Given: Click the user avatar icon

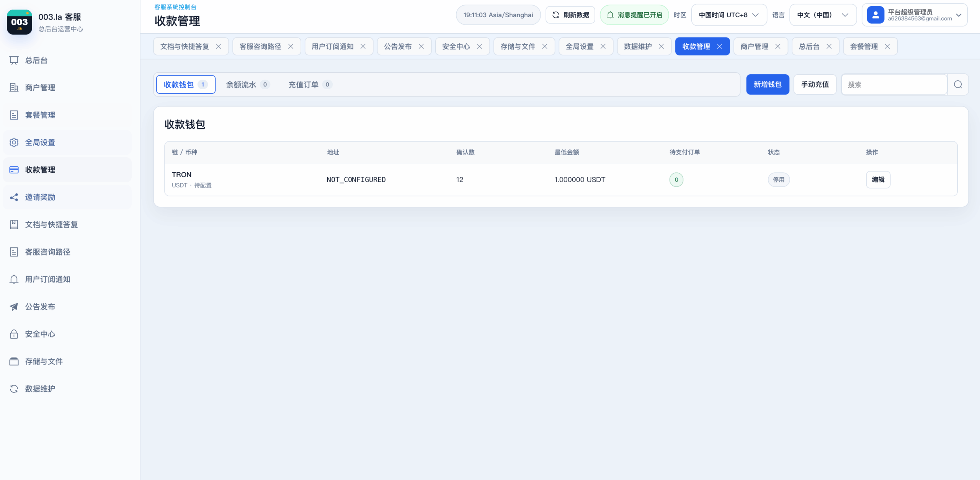Looking at the screenshot, I should click(875, 15).
